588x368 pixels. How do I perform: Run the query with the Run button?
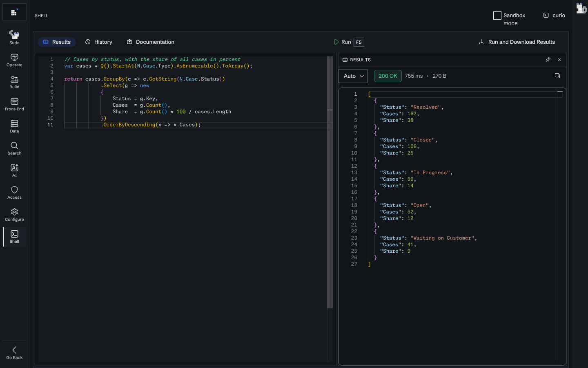(x=342, y=42)
